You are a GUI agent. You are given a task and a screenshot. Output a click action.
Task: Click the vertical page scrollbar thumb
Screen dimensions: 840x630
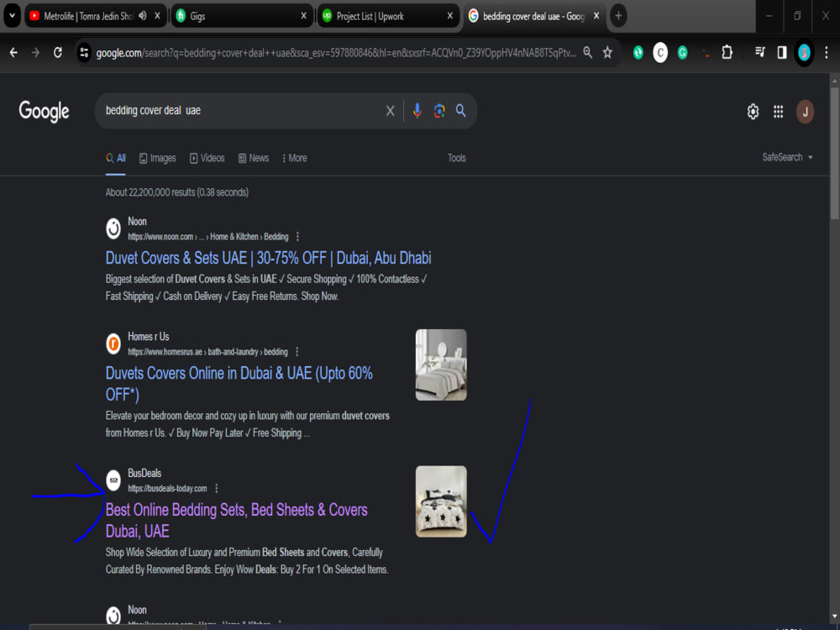click(834, 153)
